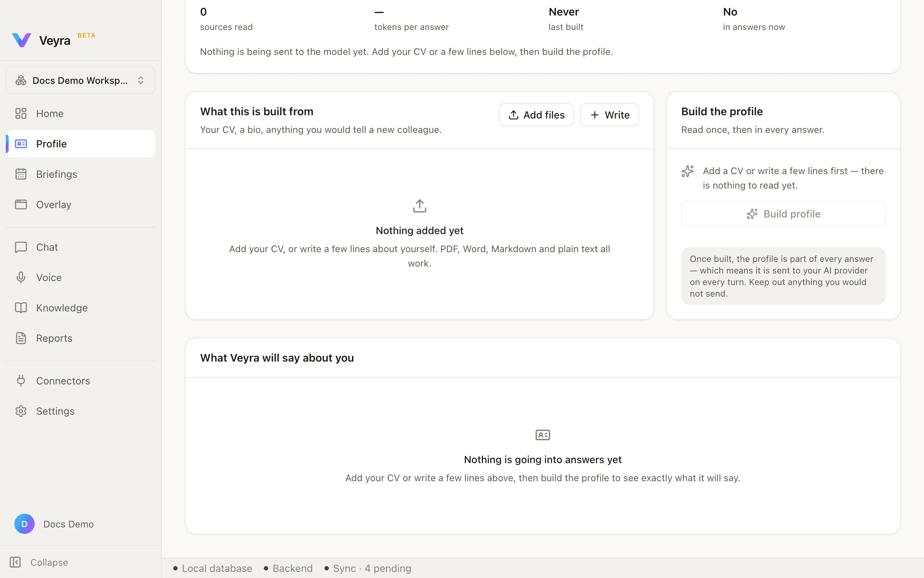Click the Veyra logo icon
The height and width of the screenshot is (578, 924).
pyautogui.click(x=21, y=40)
